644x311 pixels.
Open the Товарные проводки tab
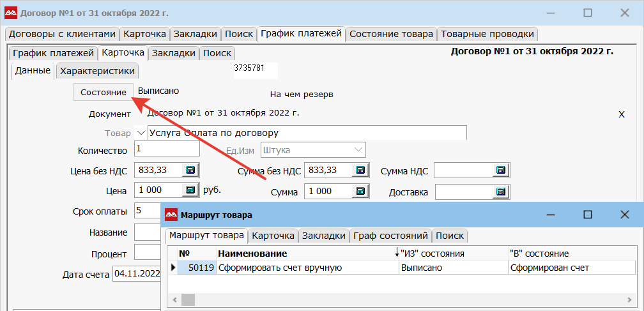tap(487, 34)
